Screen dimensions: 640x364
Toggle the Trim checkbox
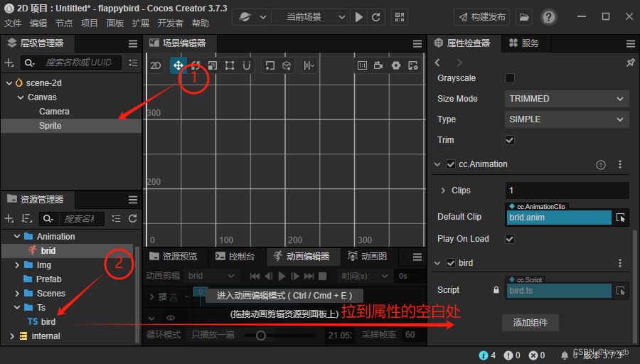(510, 140)
